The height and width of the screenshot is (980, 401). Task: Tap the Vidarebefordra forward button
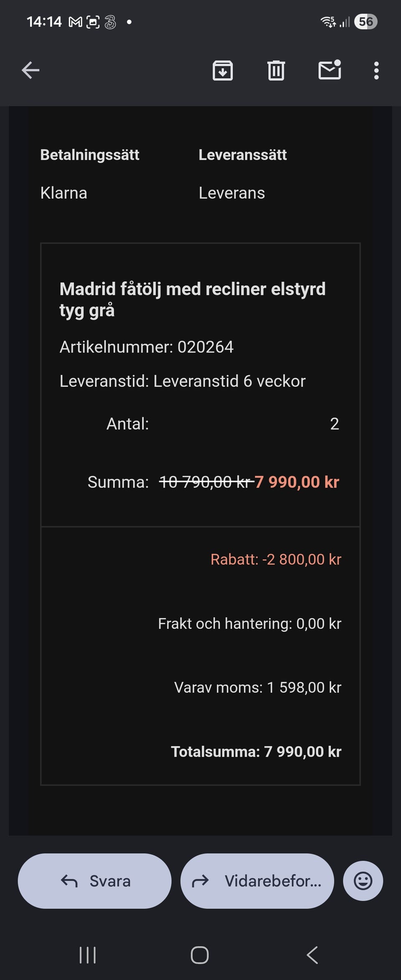click(257, 881)
